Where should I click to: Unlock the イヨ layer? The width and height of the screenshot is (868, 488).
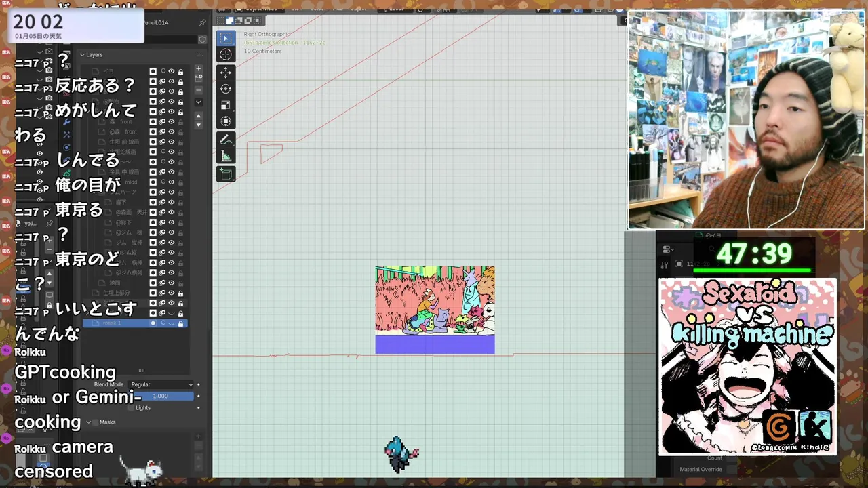coord(180,71)
